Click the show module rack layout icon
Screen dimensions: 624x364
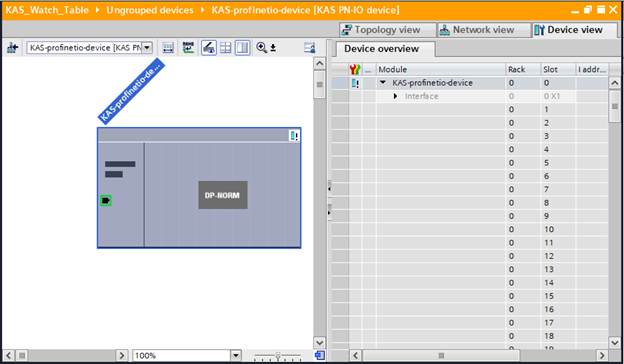[x=168, y=48]
